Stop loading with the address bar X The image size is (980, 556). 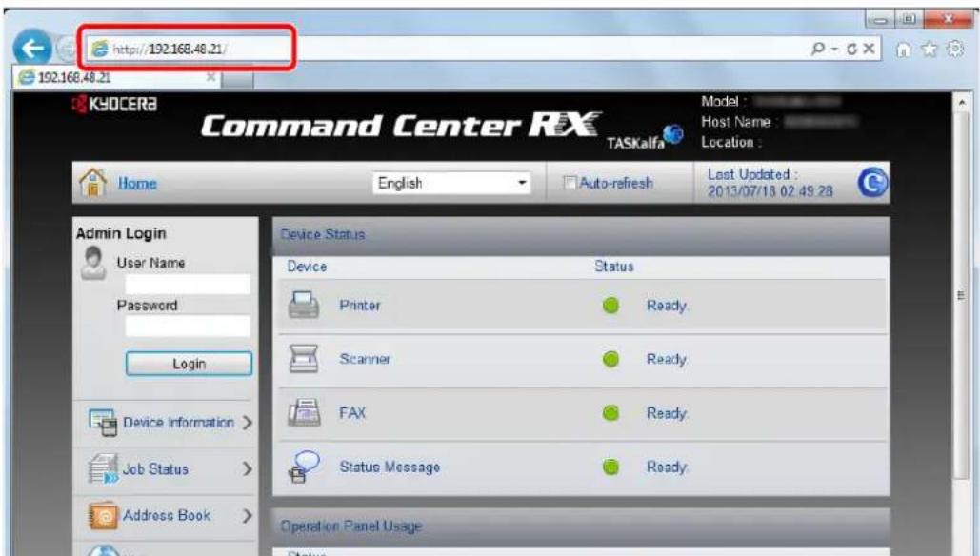(869, 49)
